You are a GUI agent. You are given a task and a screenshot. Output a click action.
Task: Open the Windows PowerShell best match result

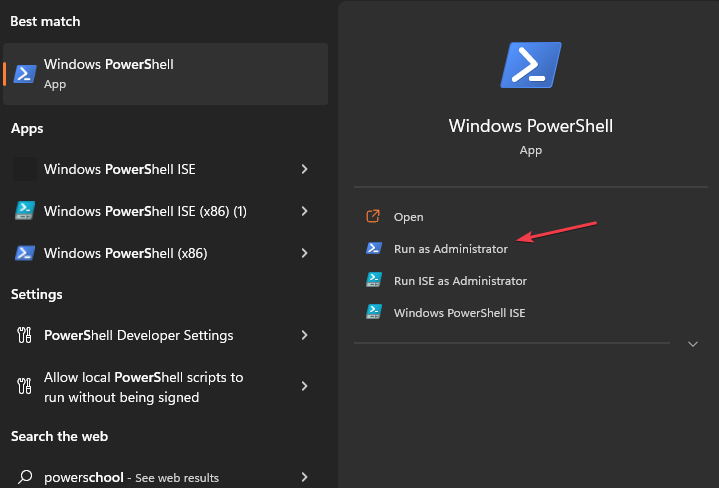(x=166, y=74)
